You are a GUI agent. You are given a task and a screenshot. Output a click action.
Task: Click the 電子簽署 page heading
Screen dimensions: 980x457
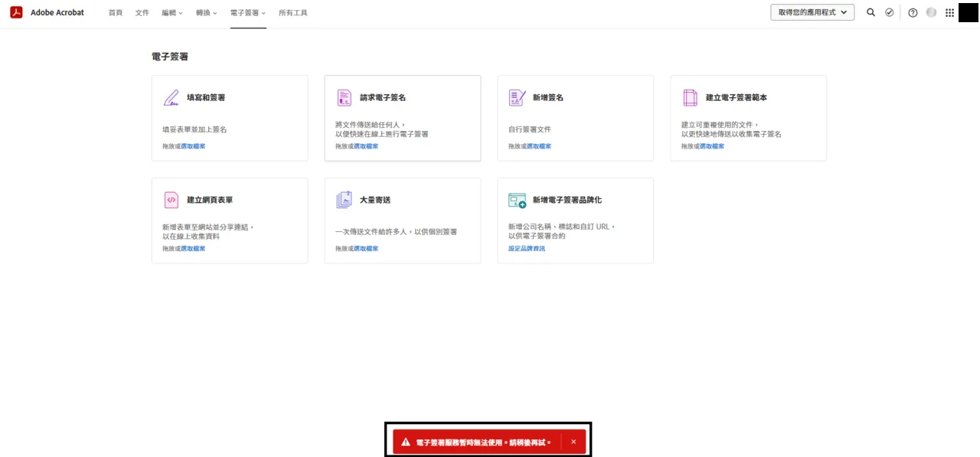170,57
